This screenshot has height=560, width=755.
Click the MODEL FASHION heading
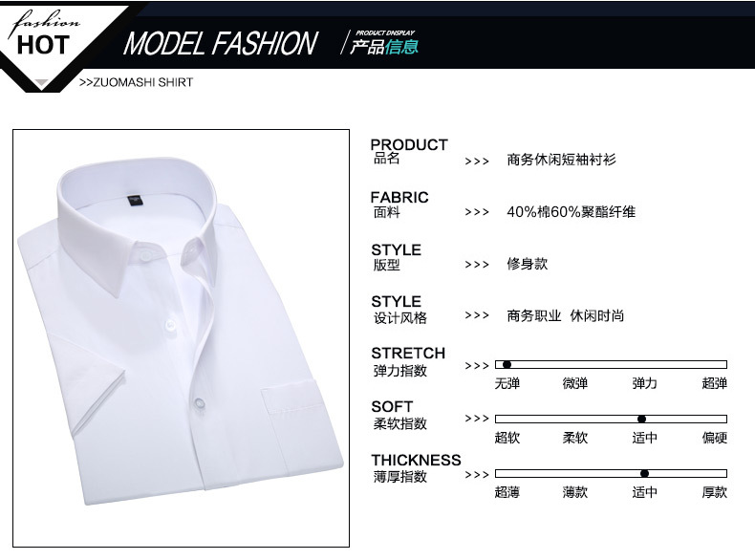[x=221, y=43]
